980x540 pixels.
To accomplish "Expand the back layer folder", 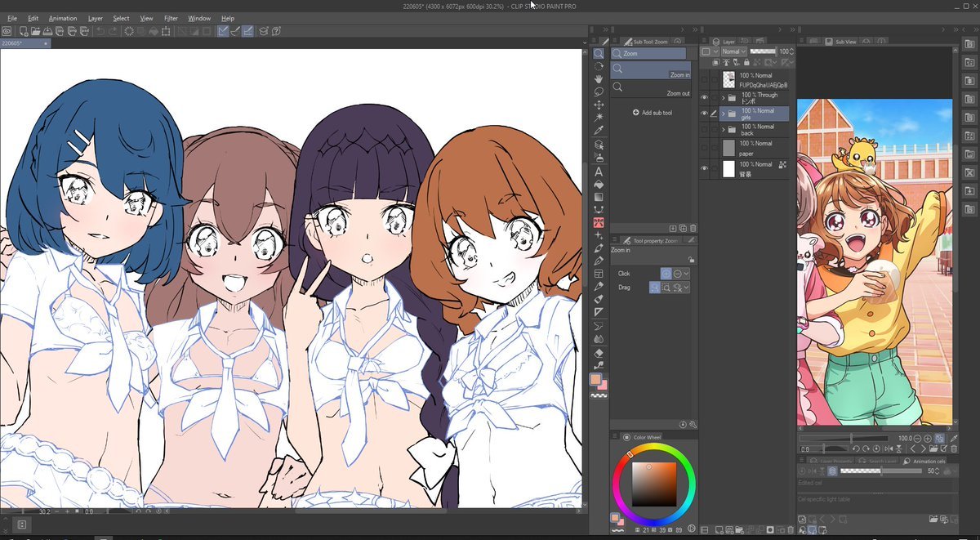I will tap(723, 130).
